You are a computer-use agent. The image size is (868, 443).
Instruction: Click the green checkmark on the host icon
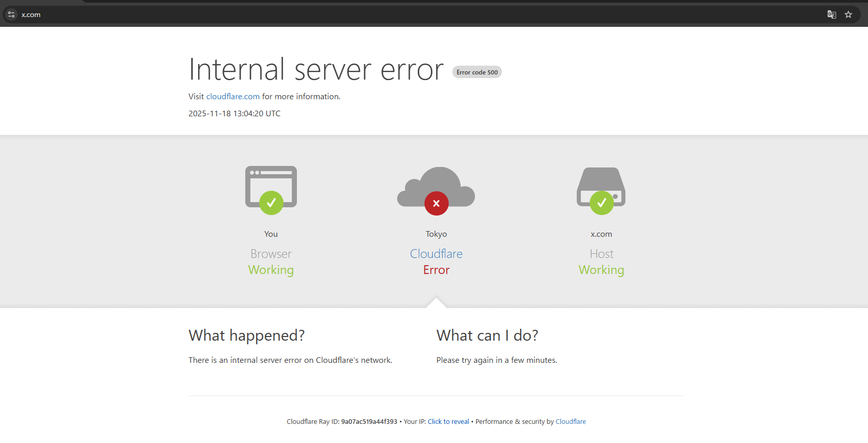[602, 203]
